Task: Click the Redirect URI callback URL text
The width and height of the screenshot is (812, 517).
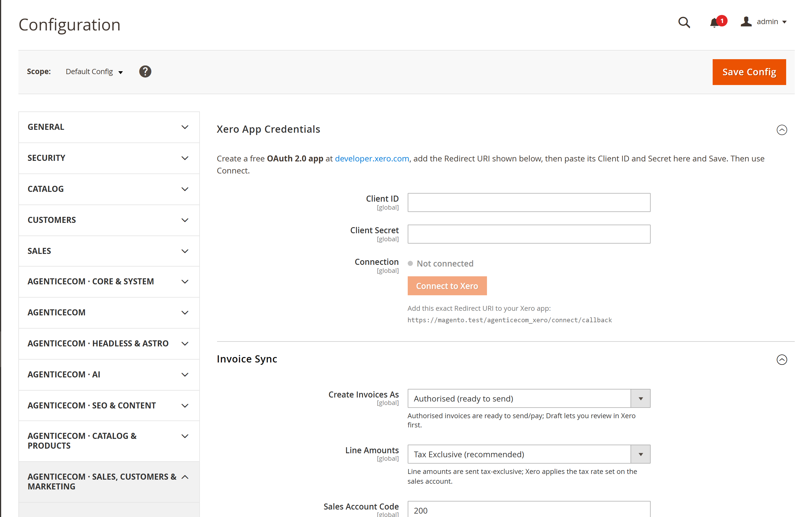Action: 509,320
